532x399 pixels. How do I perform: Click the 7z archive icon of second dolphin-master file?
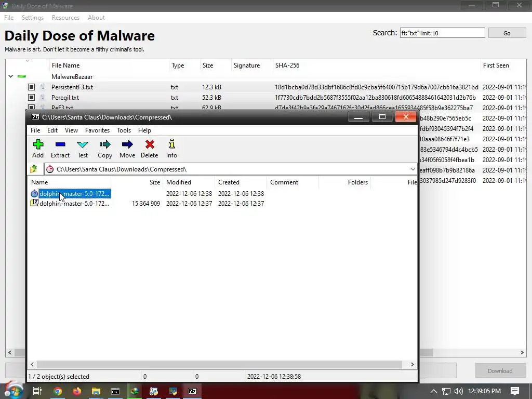coord(34,203)
